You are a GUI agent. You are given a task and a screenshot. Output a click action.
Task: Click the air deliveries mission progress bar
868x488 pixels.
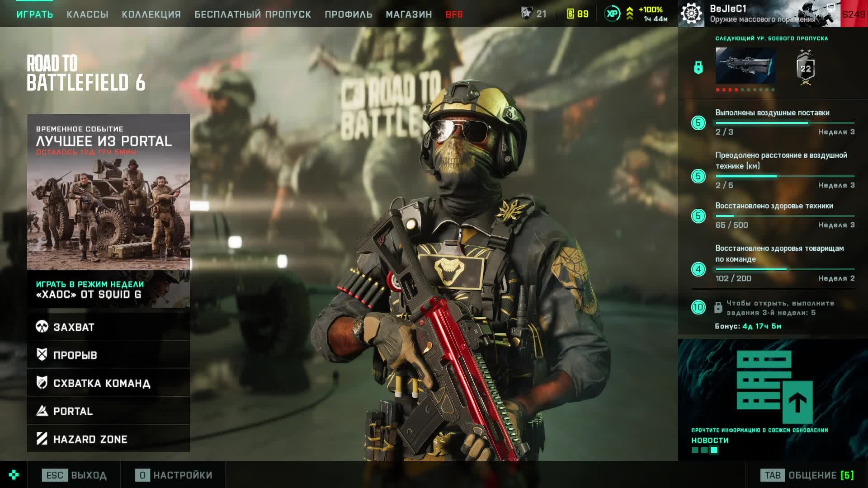[x=784, y=123]
